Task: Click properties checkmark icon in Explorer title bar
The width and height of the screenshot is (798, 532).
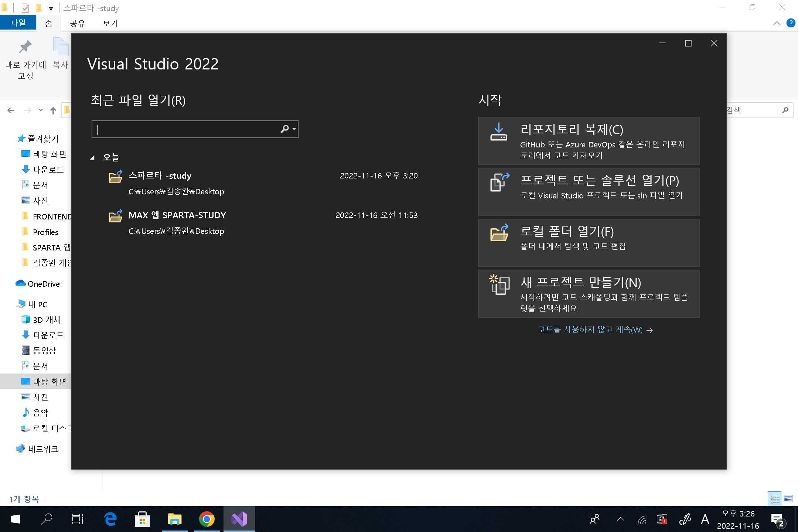Action: (25, 8)
